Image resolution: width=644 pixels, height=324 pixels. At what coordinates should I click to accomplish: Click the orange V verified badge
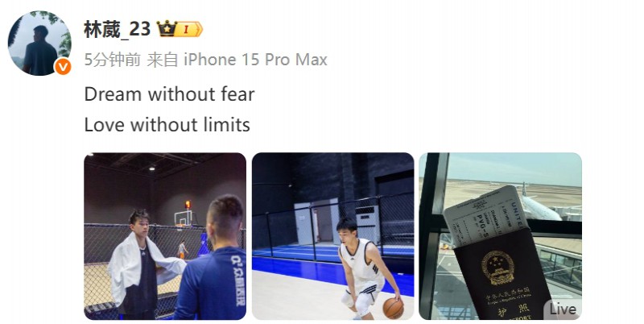(63, 66)
